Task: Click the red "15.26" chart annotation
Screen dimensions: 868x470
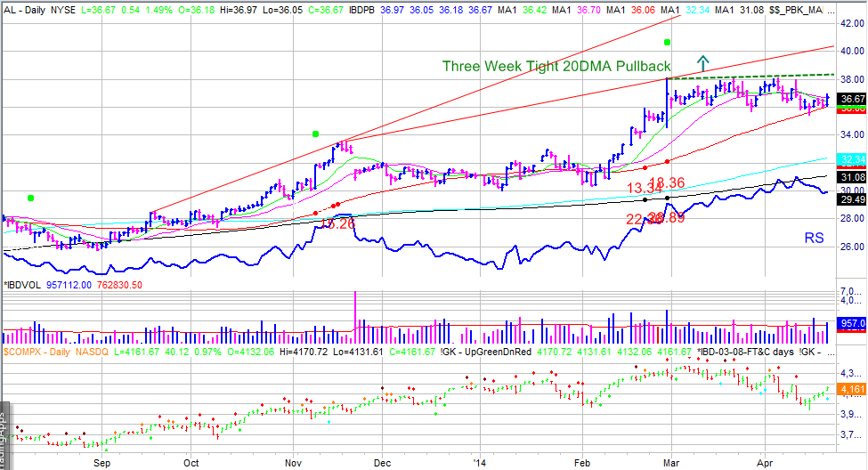Action: point(337,223)
